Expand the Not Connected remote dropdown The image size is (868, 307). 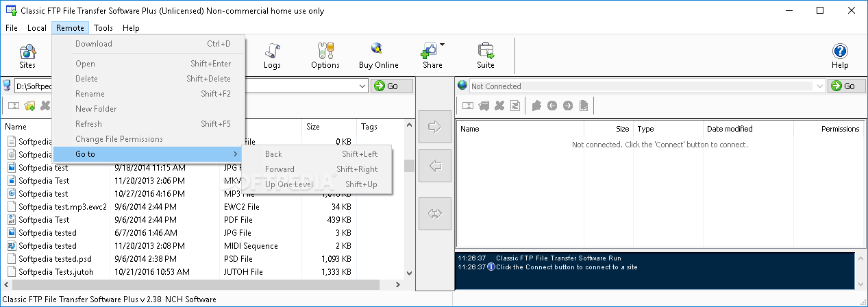(819, 86)
